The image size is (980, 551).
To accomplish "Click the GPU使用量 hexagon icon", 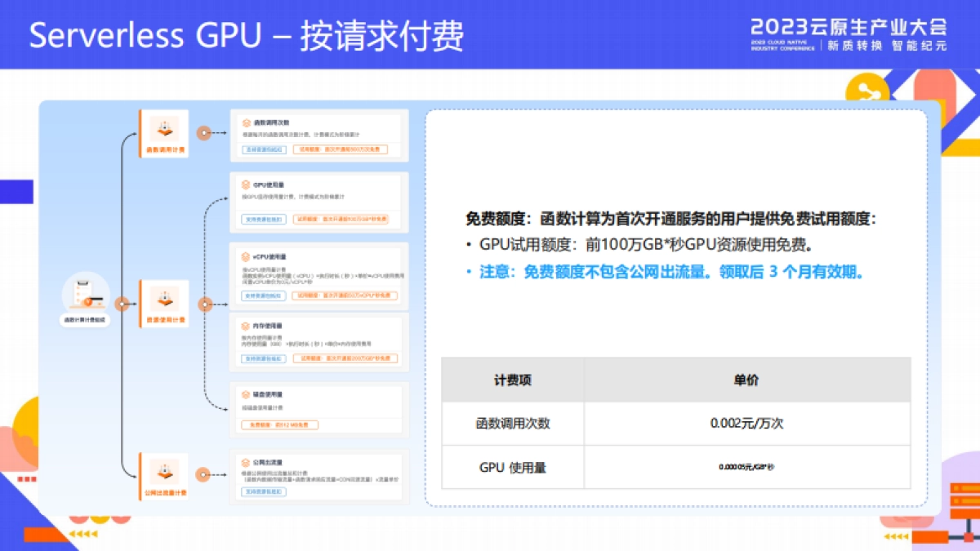I will [245, 183].
